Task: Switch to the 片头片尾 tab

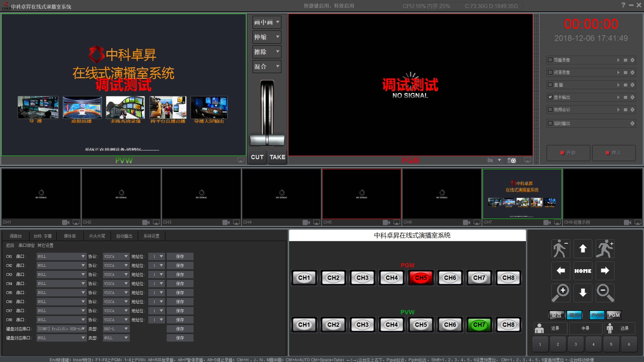Action: point(97,236)
